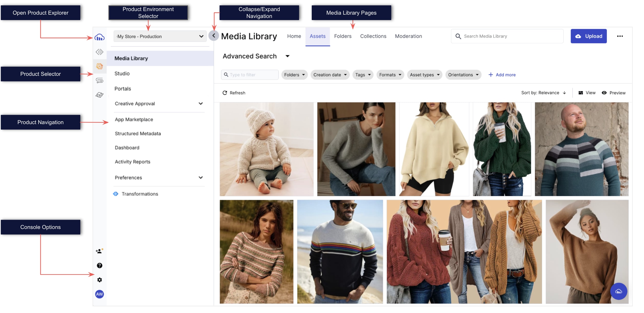Click the AW user avatar

point(100,294)
